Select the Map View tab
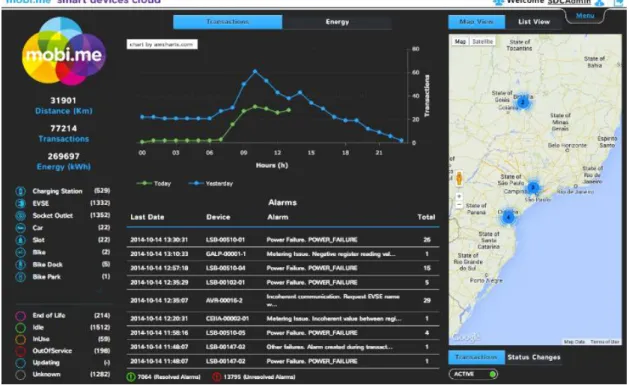Screen dimensions: 629x385 point(476,22)
